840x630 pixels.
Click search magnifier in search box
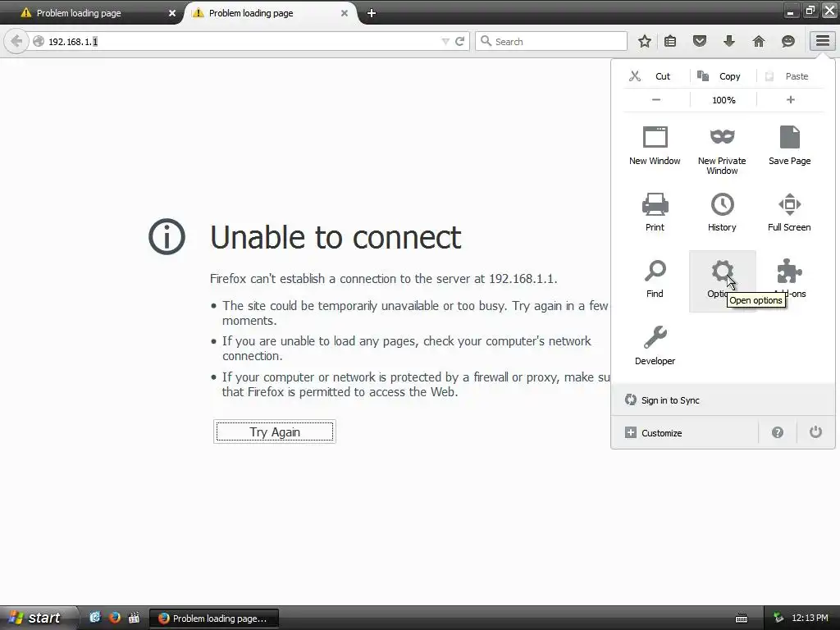click(486, 41)
